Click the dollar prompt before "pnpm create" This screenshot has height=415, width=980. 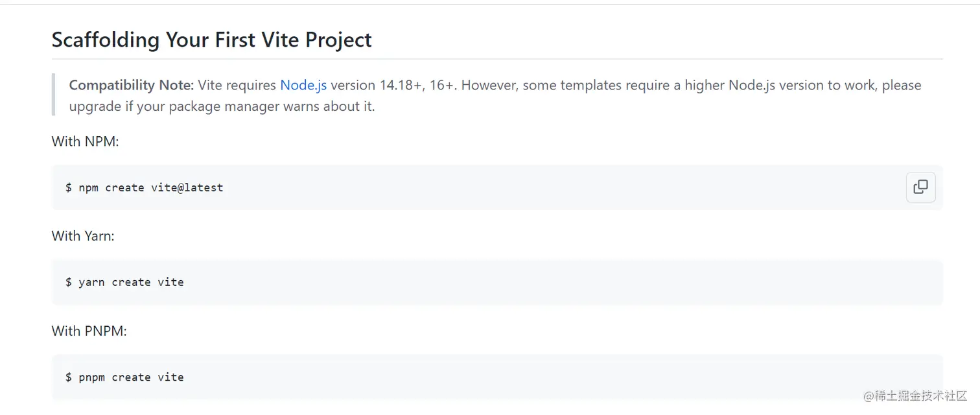click(x=68, y=377)
